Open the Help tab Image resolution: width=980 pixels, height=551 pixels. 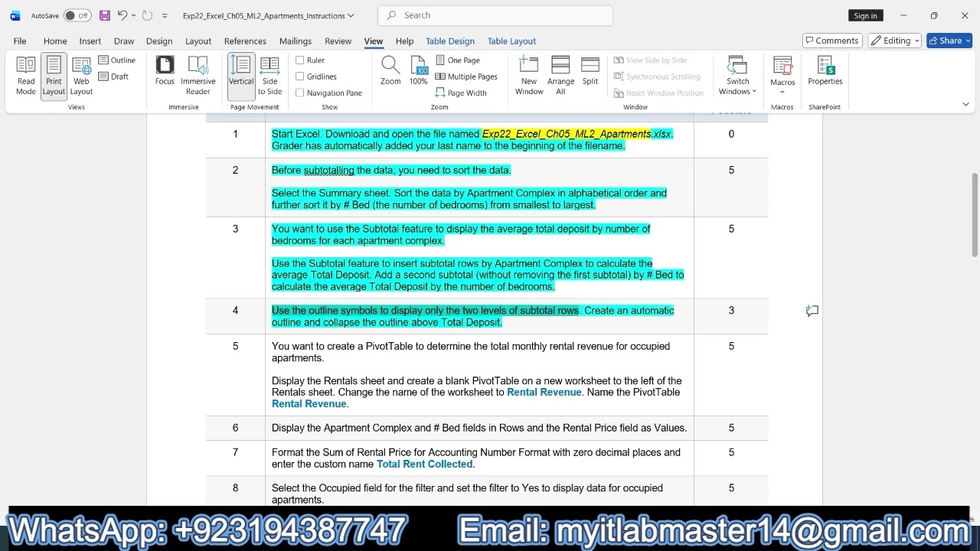pos(404,41)
